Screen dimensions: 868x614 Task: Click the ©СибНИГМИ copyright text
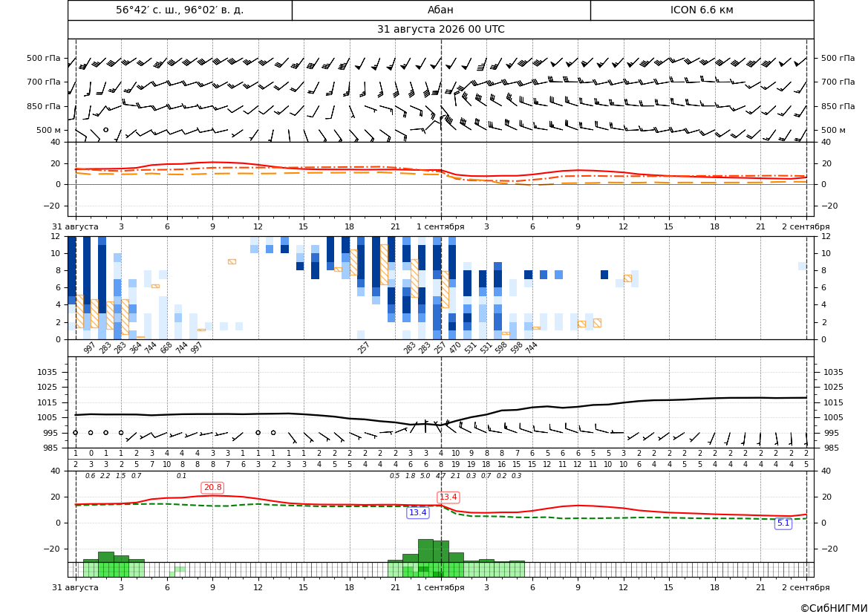tap(834, 608)
